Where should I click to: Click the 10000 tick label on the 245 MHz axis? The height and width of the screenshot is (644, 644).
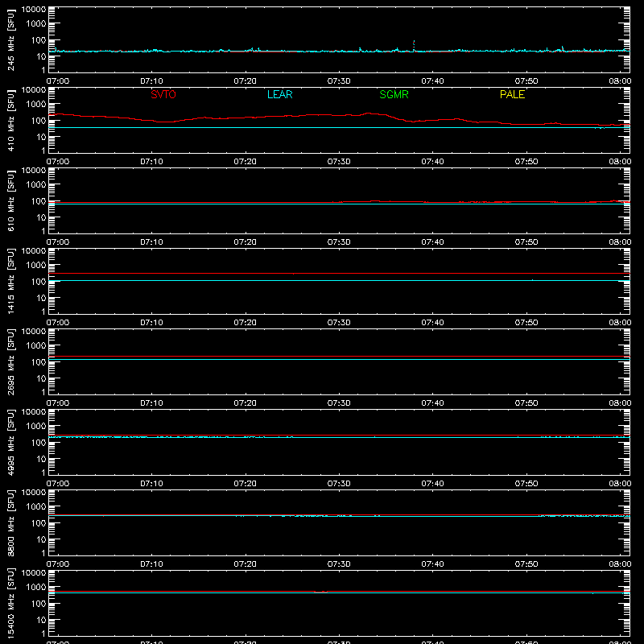(x=34, y=10)
